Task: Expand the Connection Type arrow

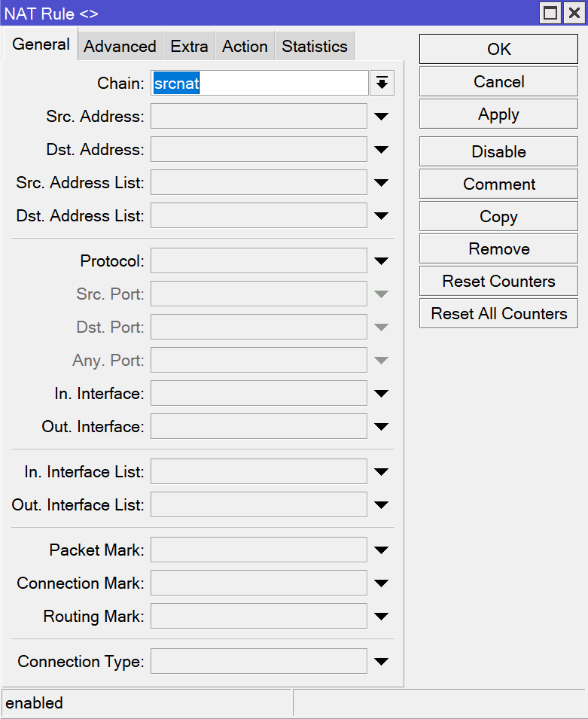Action: pos(381,662)
